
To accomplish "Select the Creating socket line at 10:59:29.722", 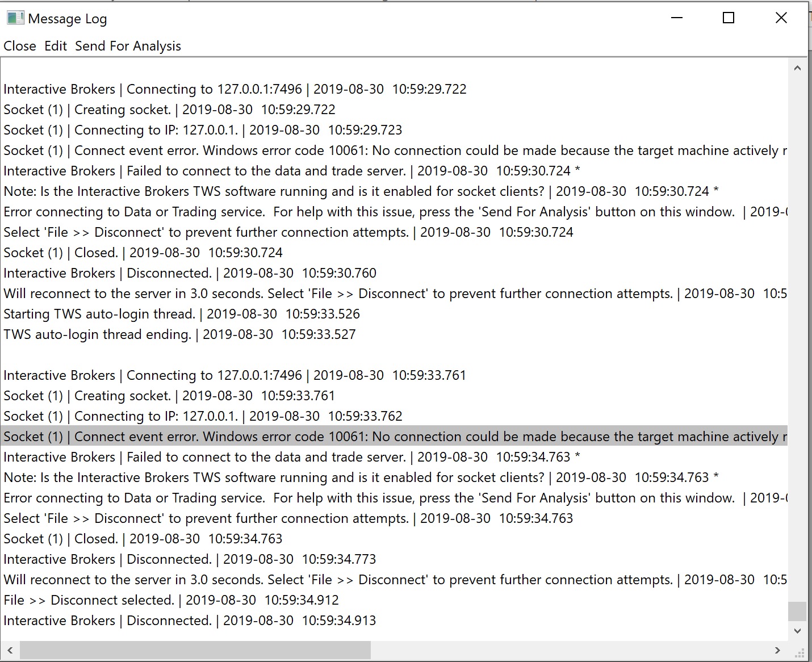I will 169,110.
